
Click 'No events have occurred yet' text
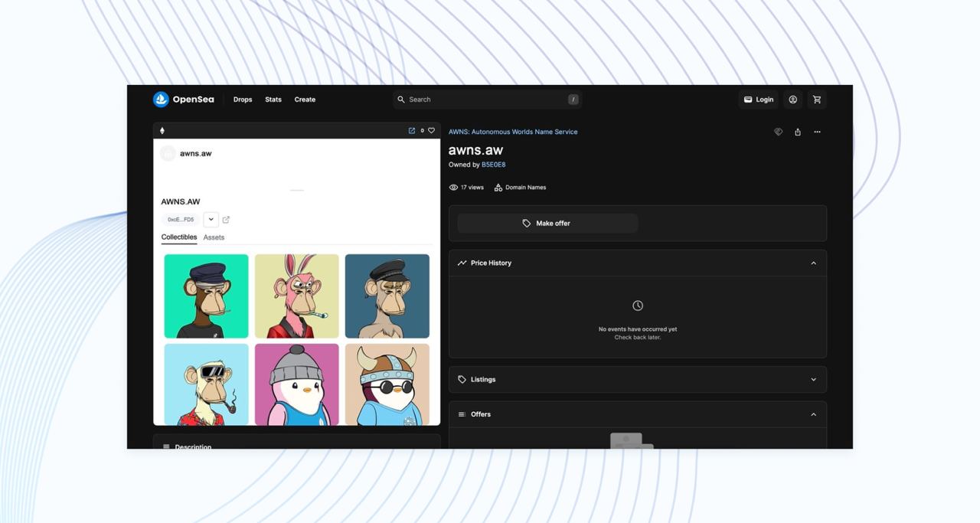638,329
